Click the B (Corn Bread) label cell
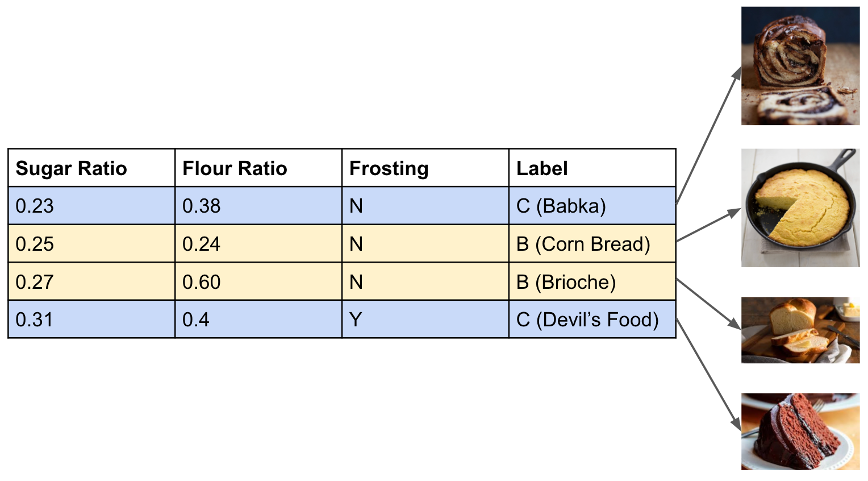This screenshot has height=481, width=868. (592, 244)
